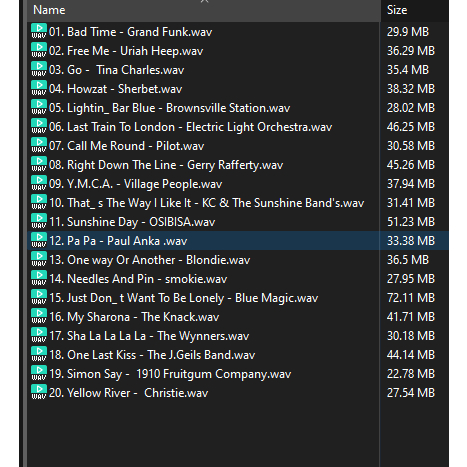Click the 30.18 MB size cell
Image resolution: width=467 pixels, height=467 pixels.
click(411, 336)
